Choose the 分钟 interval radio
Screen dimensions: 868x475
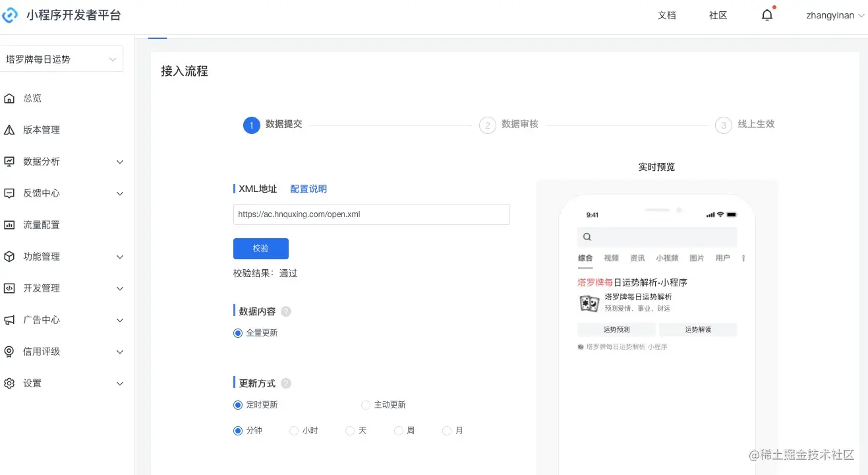(x=238, y=431)
